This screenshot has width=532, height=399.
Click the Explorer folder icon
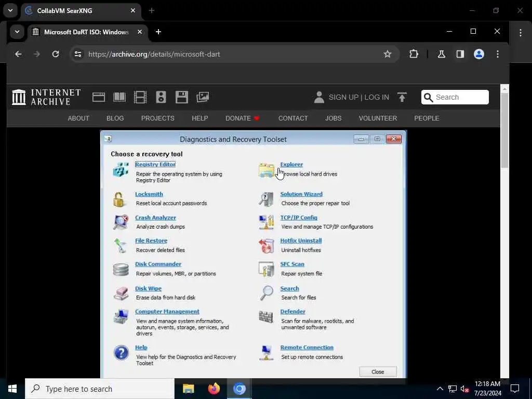(x=267, y=170)
